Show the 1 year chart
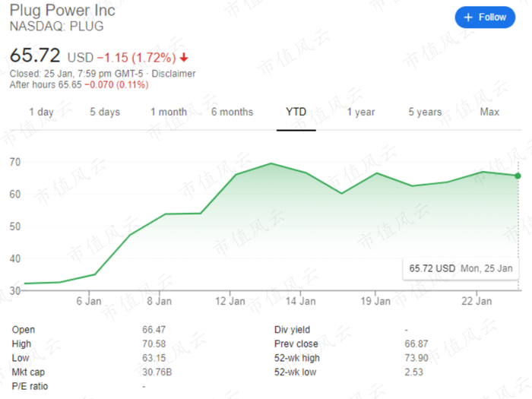Viewport: 532px width, 399px height. (x=361, y=112)
